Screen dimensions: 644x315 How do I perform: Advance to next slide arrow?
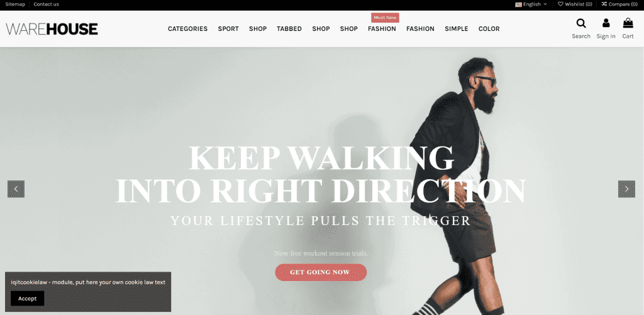coord(627,189)
